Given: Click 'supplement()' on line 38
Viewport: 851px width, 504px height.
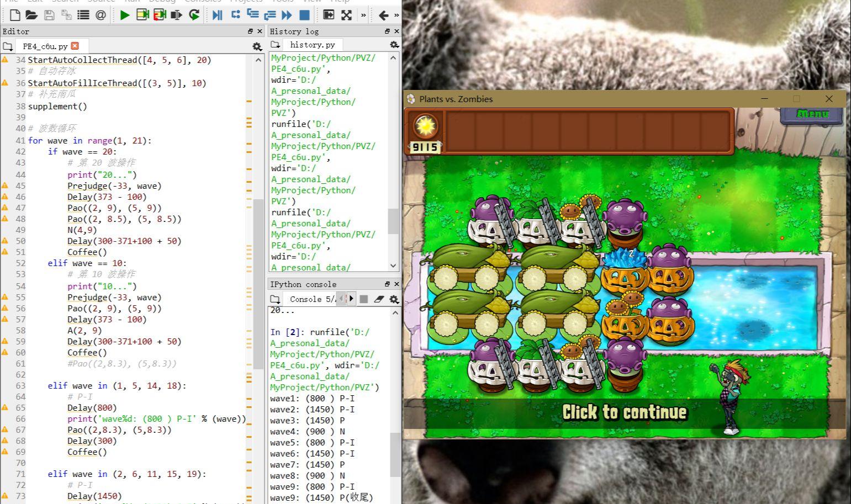Looking at the screenshot, I should [57, 107].
